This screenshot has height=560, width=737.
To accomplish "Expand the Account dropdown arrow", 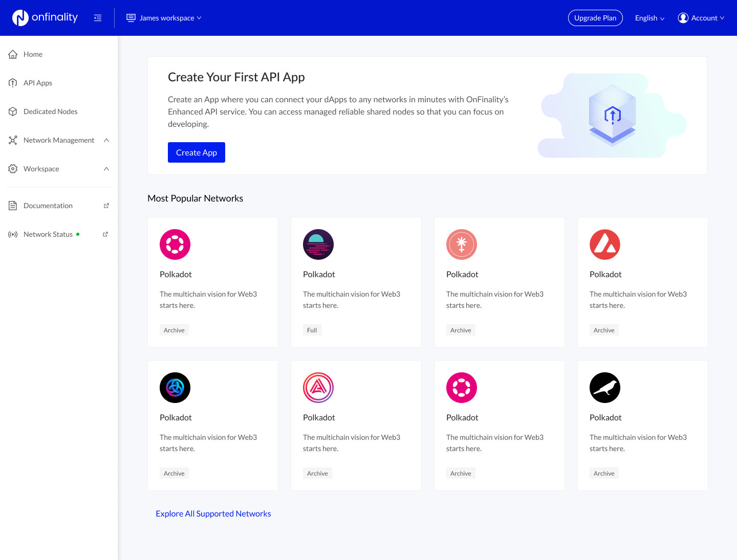I will (722, 18).
